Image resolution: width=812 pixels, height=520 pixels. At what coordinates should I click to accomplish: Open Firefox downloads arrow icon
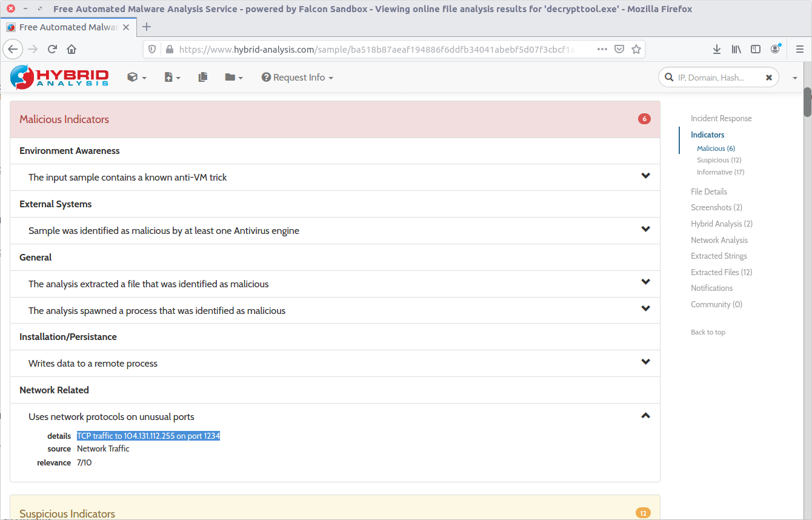tap(716, 50)
